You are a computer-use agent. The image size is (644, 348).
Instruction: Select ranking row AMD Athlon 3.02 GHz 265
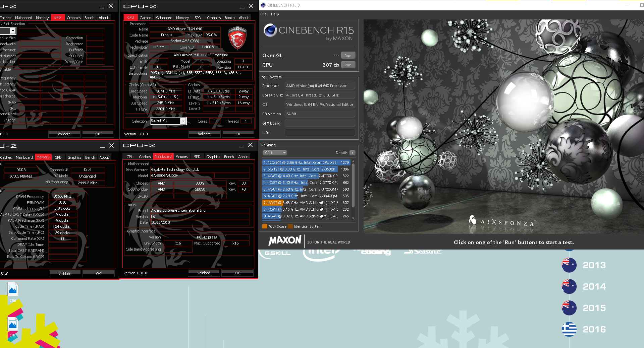point(306,216)
